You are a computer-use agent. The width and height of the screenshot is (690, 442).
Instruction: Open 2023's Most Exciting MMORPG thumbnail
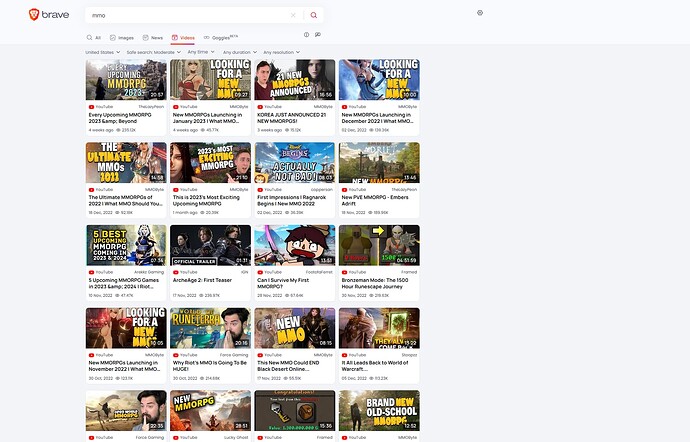coord(210,162)
